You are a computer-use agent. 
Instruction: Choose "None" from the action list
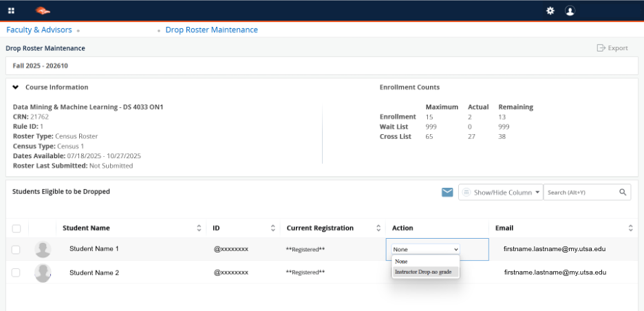pos(402,261)
